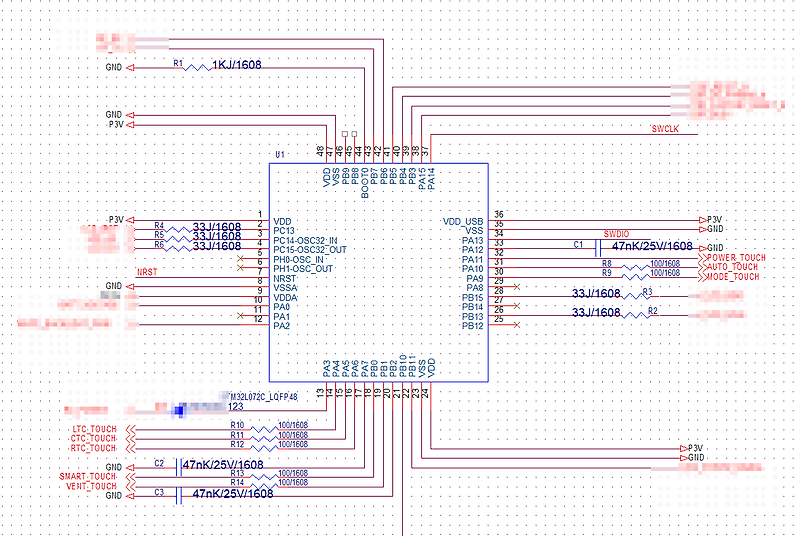Click the GND port connected to R1
The image size is (800, 536).
pyautogui.click(x=120, y=67)
